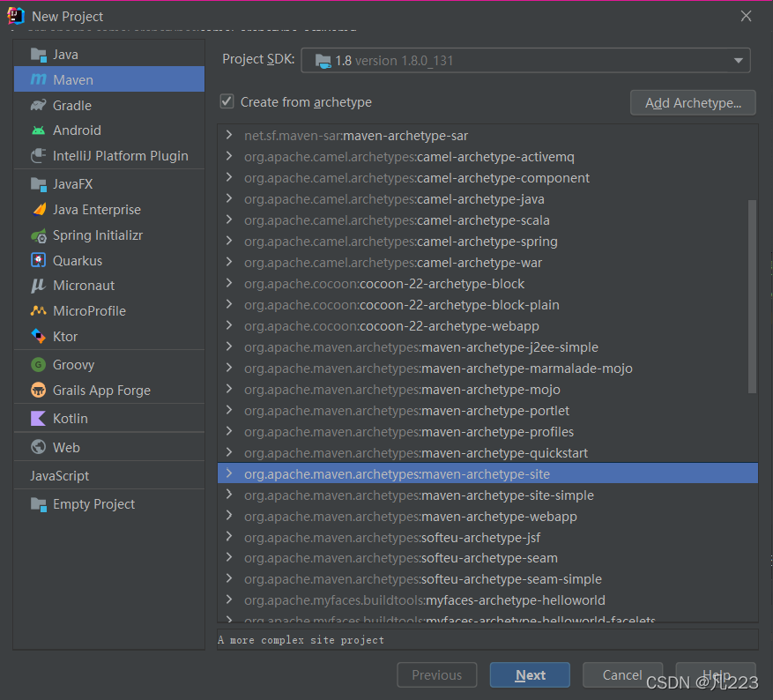The image size is (773, 700).
Task: Open the Project SDK dropdown
Action: 525,60
